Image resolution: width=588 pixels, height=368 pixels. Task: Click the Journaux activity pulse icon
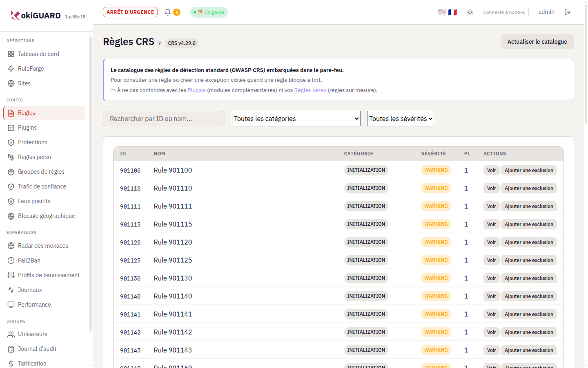click(x=11, y=290)
